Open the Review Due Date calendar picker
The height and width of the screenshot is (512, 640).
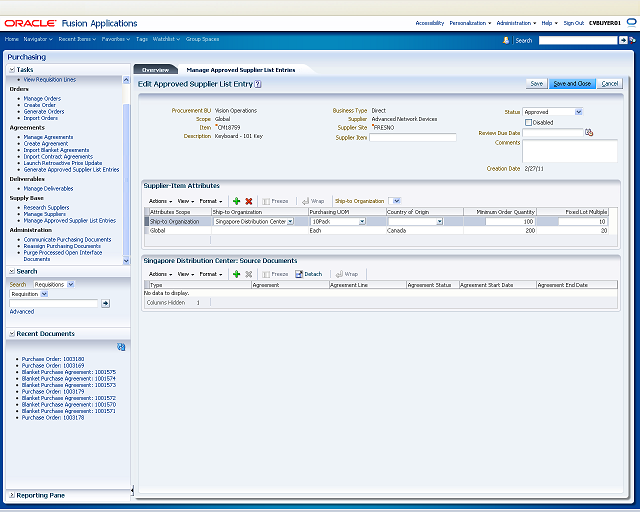tap(589, 132)
